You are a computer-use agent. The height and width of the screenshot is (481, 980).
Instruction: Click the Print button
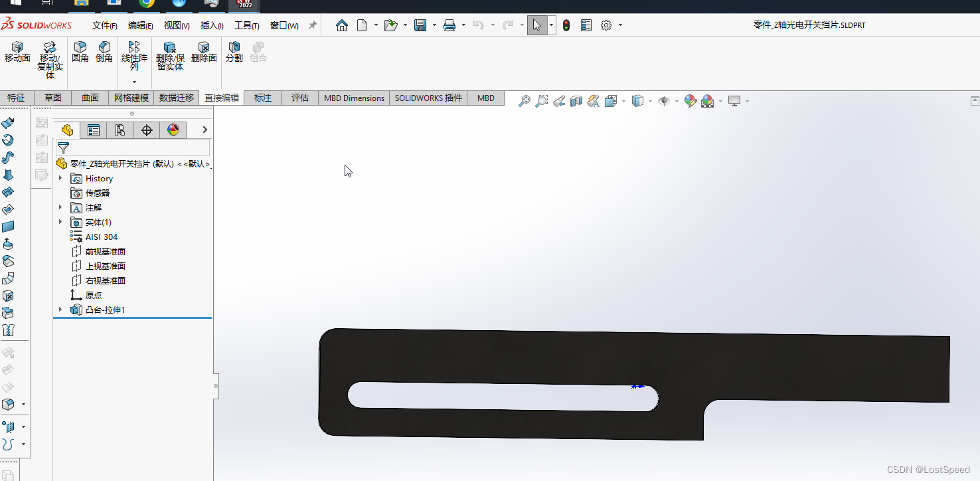pos(451,25)
